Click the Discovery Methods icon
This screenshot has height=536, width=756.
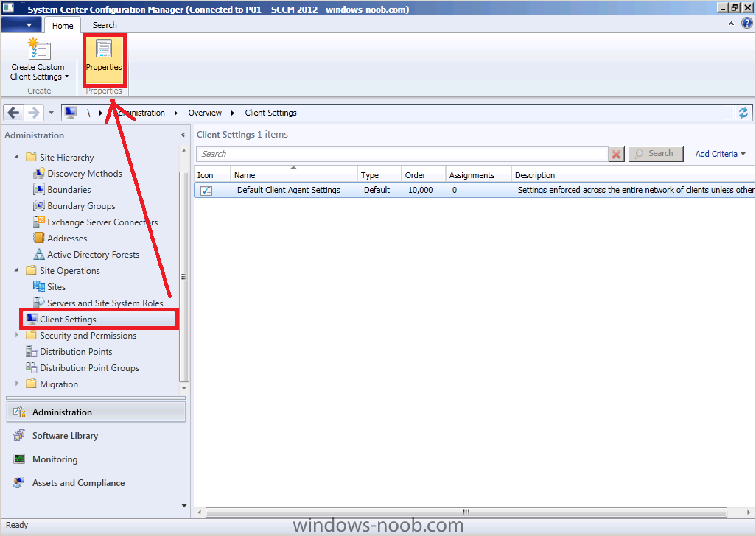point(38,173)
